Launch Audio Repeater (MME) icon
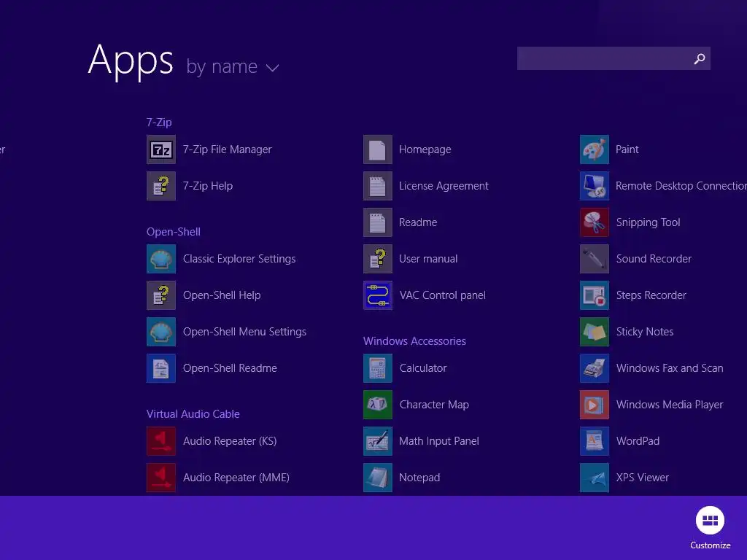747x560 pixels. click(x=161, y=478)
